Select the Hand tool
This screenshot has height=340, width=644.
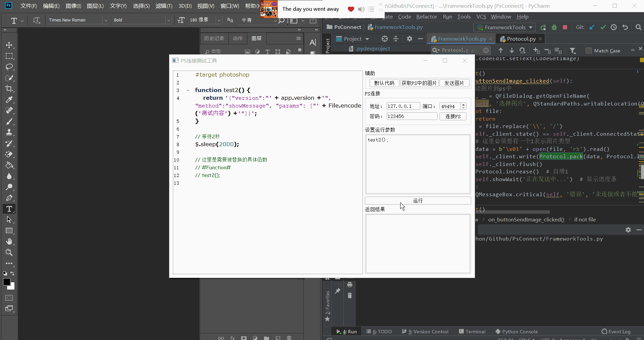click(9, 242)
